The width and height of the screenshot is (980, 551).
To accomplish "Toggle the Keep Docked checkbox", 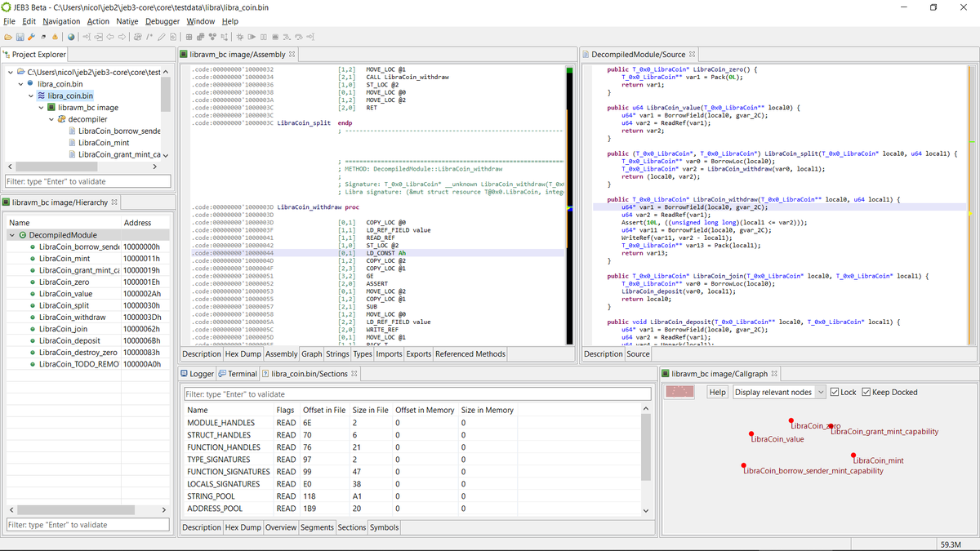I will pyautogui.click(x=866, y=392).
